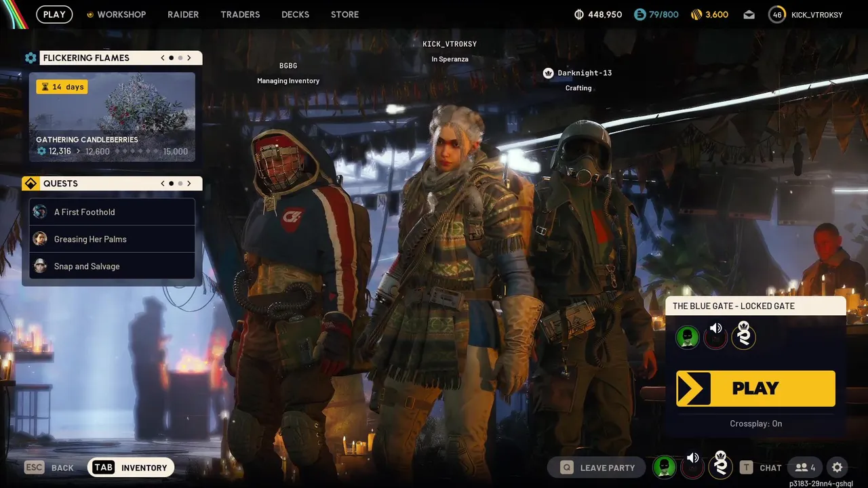Image resolution: width=868 pixels, height=488 pixels.
Task: Click the arrow emblem on yellow Play button
Action: click(693, 388)
